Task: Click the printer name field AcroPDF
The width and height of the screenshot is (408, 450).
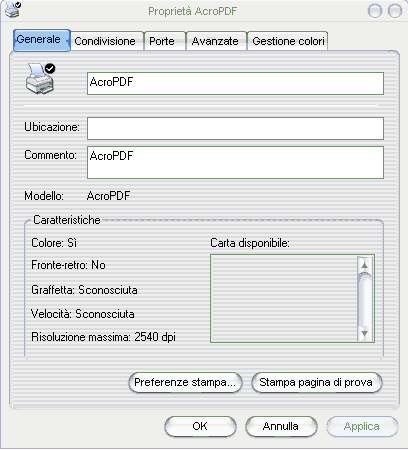Action: (x=235, y=83)
